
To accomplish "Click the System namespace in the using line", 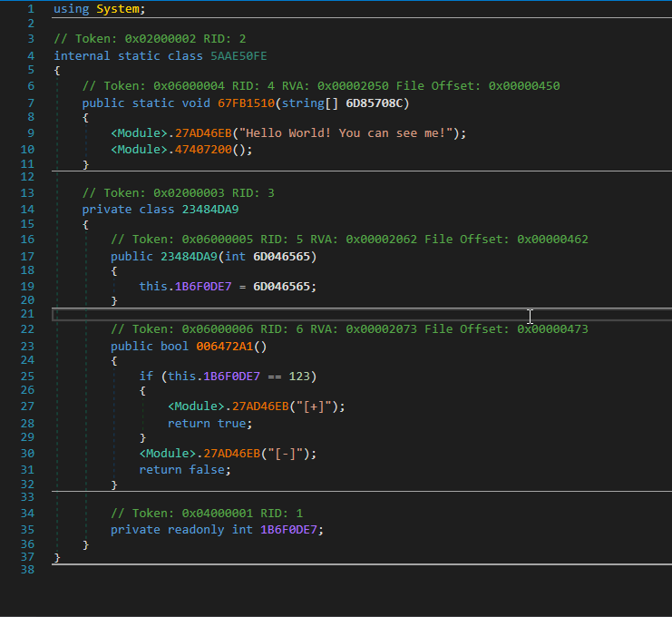I will click(117, 9).
